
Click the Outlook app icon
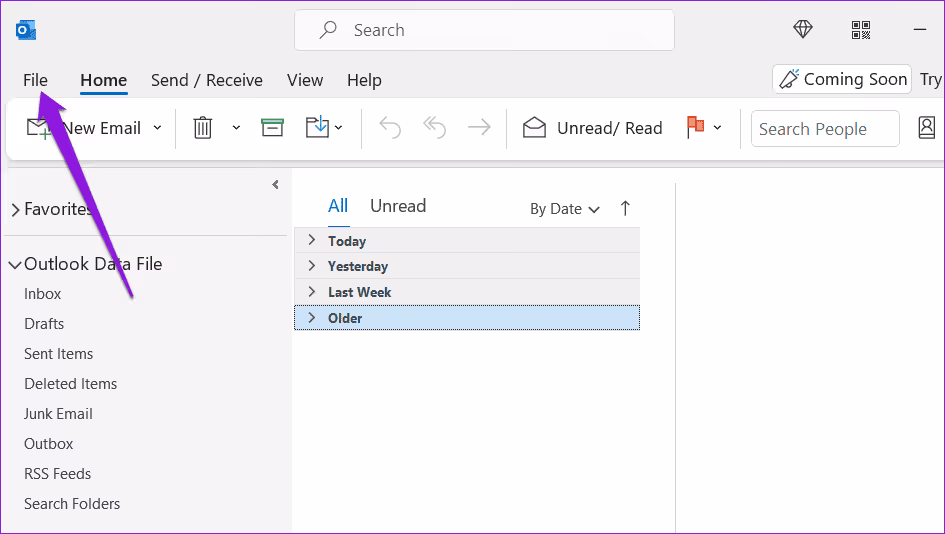(26, 30)
